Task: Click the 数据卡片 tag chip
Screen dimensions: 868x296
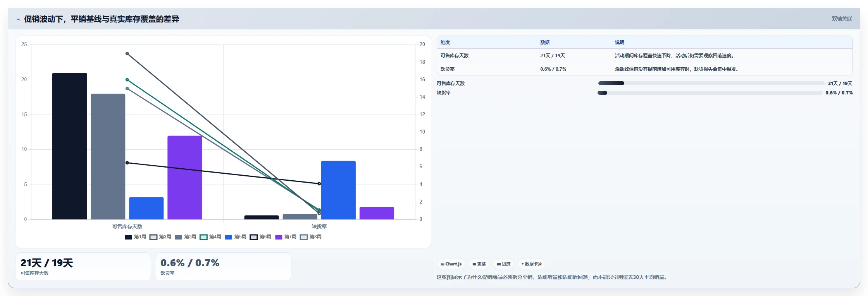Action: (531, 264)
